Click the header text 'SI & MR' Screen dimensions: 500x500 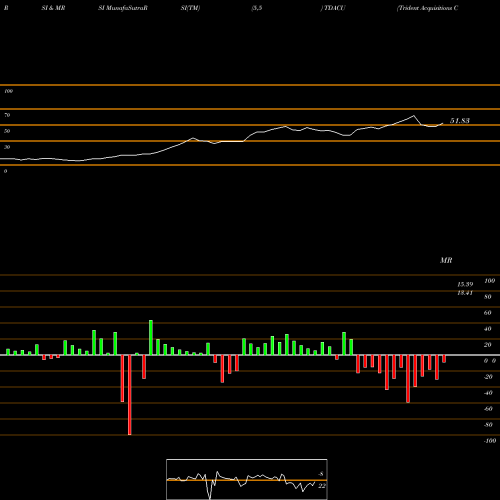(53, 8)
